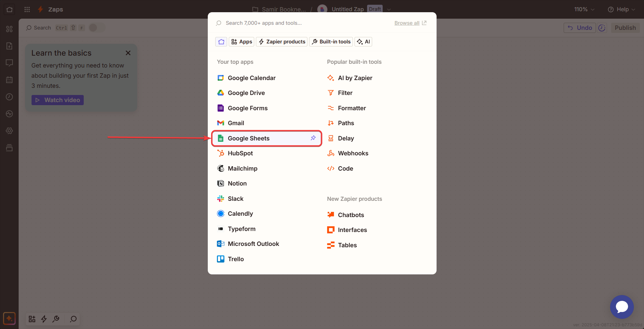Open the sidebar settings gear icon
The width and height of the screenshot is (644, 329).
coord(9,131)
